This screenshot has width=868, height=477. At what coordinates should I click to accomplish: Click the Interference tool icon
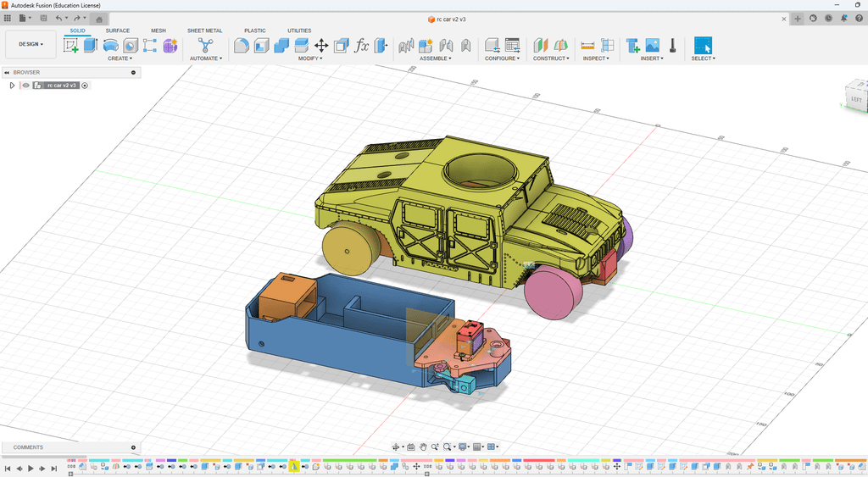[607, 46]
